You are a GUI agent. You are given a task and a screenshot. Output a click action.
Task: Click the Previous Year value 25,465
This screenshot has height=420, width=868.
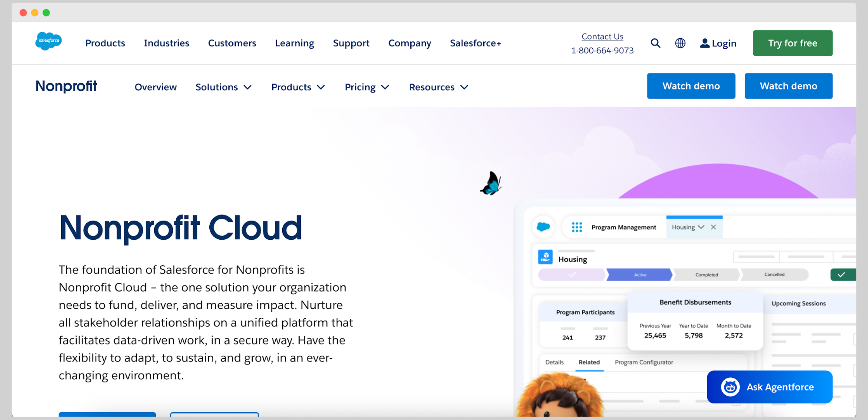pyautogui.click(x=655, y=335)
